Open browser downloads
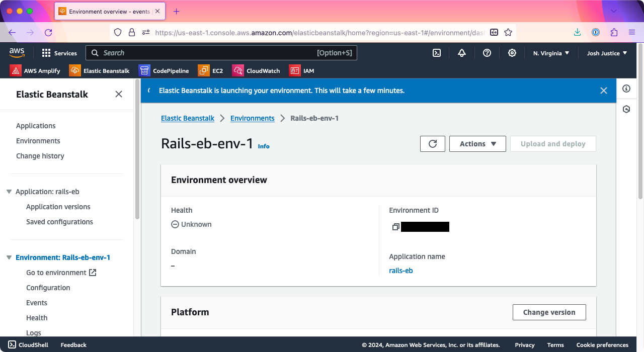The width and height of the screenshot is (644, 352). pos(578,32)
